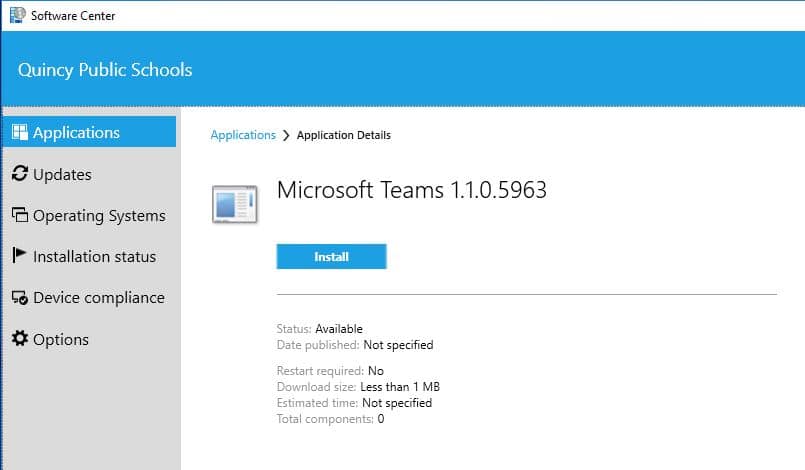
Task: Go to the Operating Systems label
Action: point(99,215)
